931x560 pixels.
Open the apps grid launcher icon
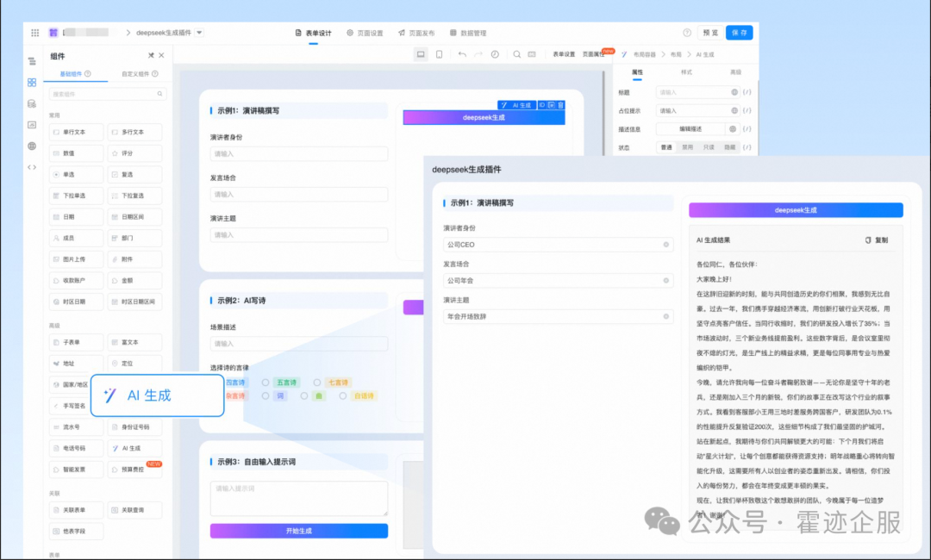coord(35,33)
